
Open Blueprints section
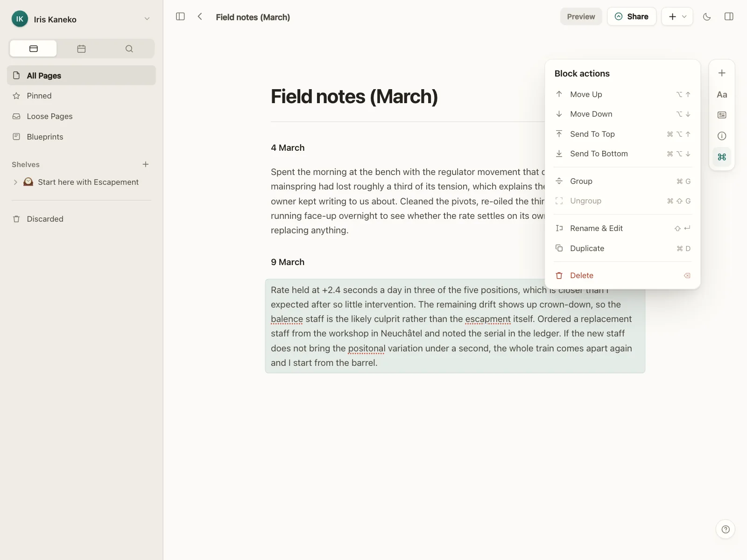point(81,137)
